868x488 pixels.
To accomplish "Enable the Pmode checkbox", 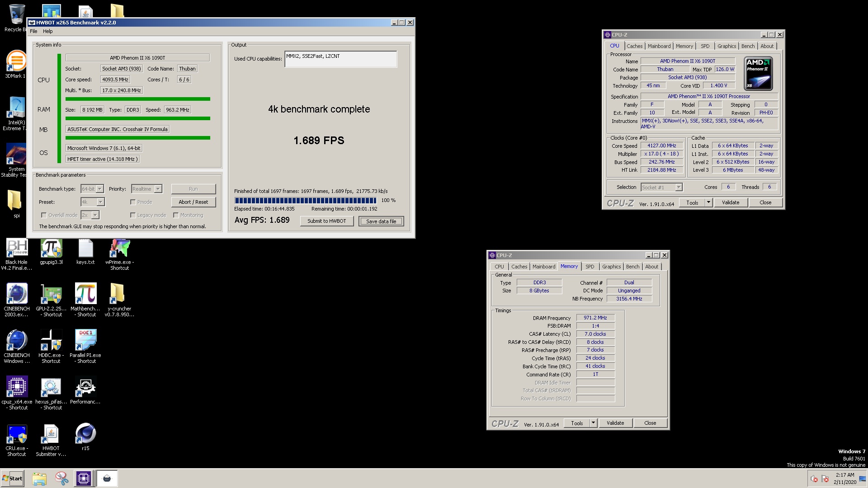I will (x=133, y=202).
